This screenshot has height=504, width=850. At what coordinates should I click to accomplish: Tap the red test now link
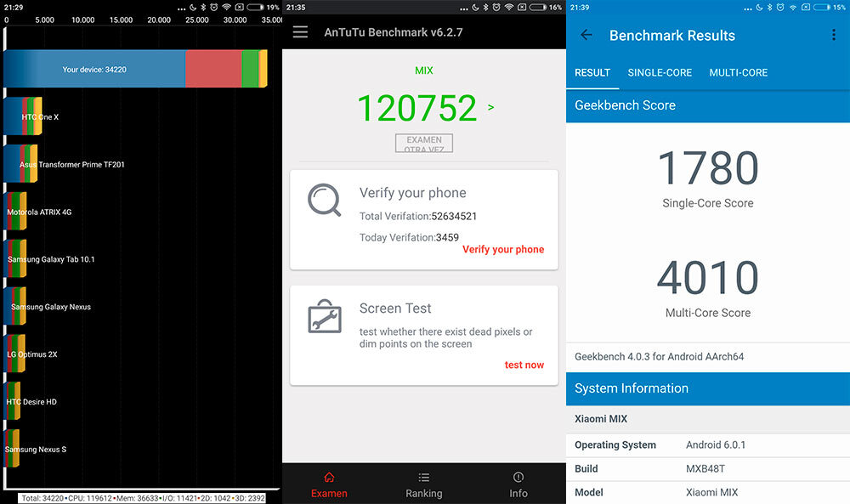click(524, 365)
